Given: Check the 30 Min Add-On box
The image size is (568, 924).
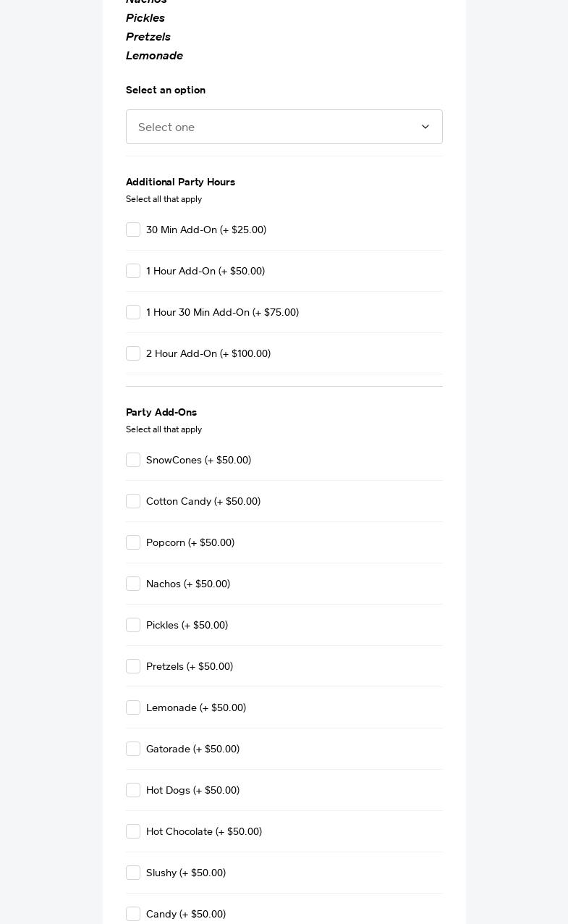Looking at the screenshot, I should pyautogui.click(x=133, y=230).
